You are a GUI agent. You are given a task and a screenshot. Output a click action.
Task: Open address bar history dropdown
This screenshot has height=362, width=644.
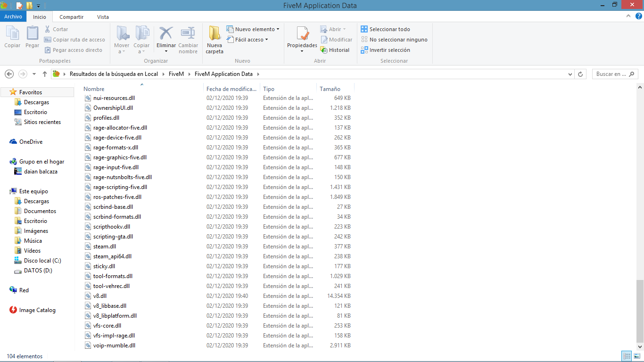570,74
